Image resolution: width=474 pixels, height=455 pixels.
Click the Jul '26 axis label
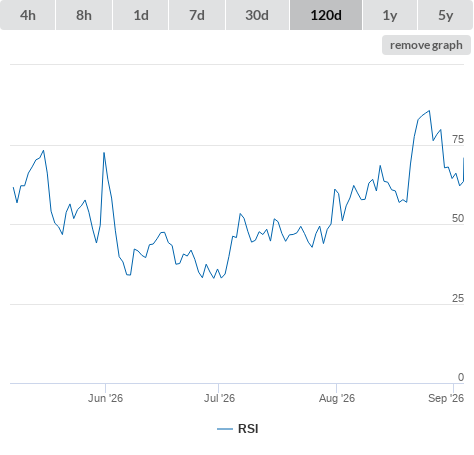coord(219,398)
